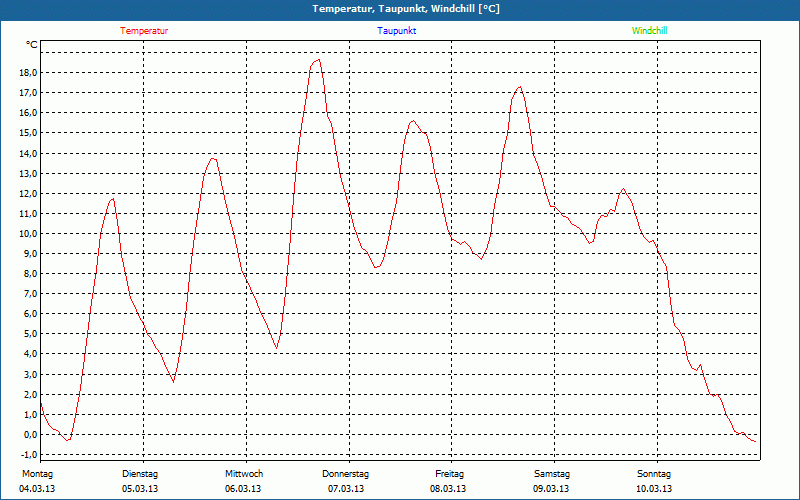Screen dimensions: 800x500
Task: Click the 14,0 y-axis value
Action: coord(28,153)
